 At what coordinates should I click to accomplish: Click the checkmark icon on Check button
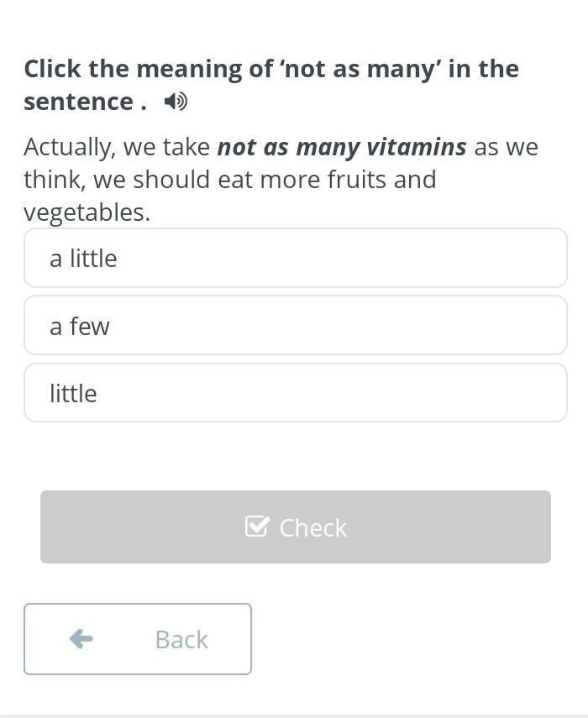tap(257, 527)
